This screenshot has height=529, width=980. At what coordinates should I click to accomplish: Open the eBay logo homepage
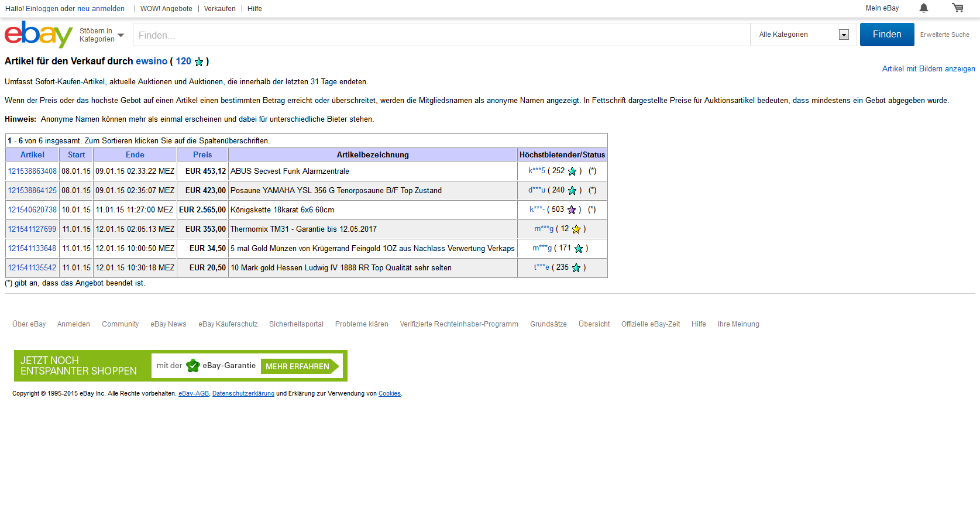click(x=39, y=35)
